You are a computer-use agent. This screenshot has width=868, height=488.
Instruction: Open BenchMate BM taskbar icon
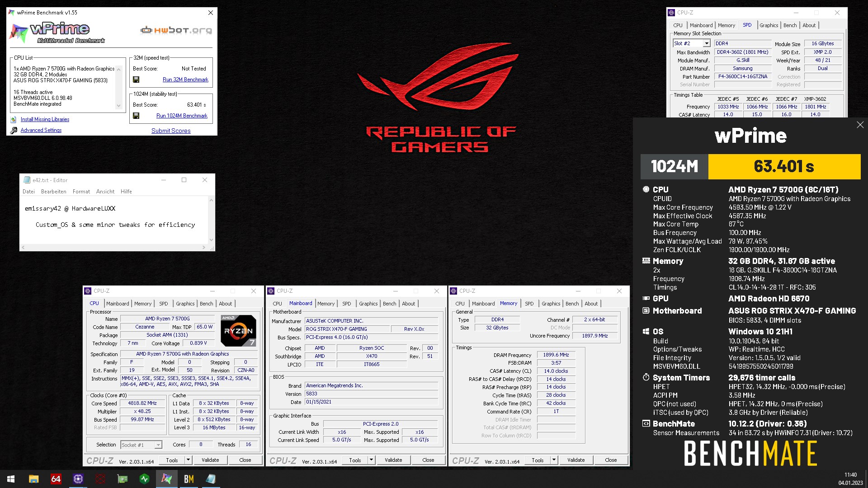click(x=189, y=479)
